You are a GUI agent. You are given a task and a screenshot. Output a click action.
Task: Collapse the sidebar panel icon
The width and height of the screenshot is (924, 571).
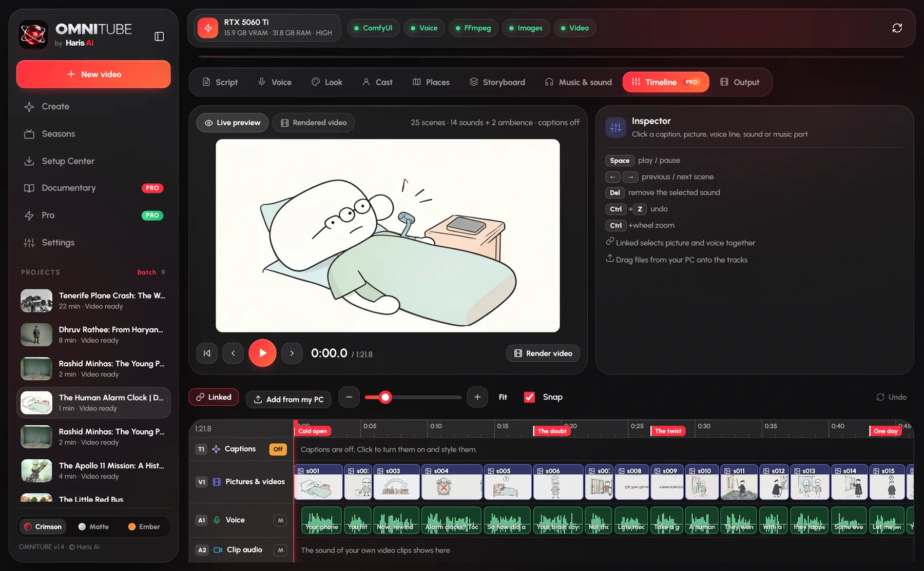point(159,36)
